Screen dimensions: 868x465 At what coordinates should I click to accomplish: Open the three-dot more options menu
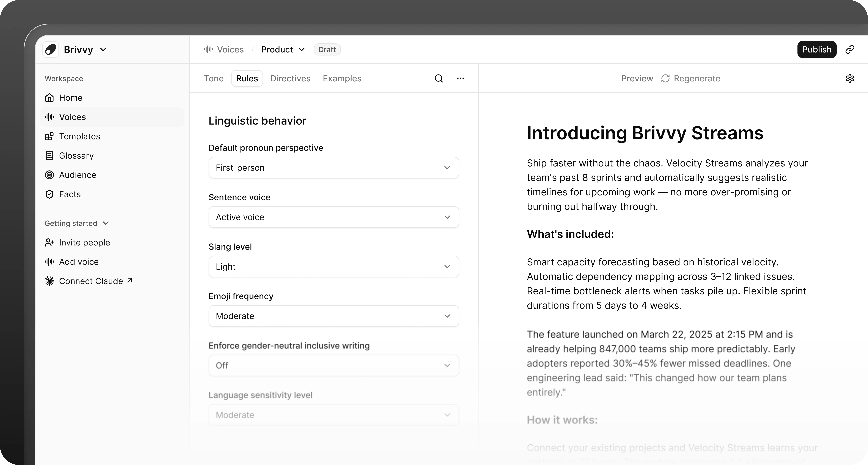point(460,79)
